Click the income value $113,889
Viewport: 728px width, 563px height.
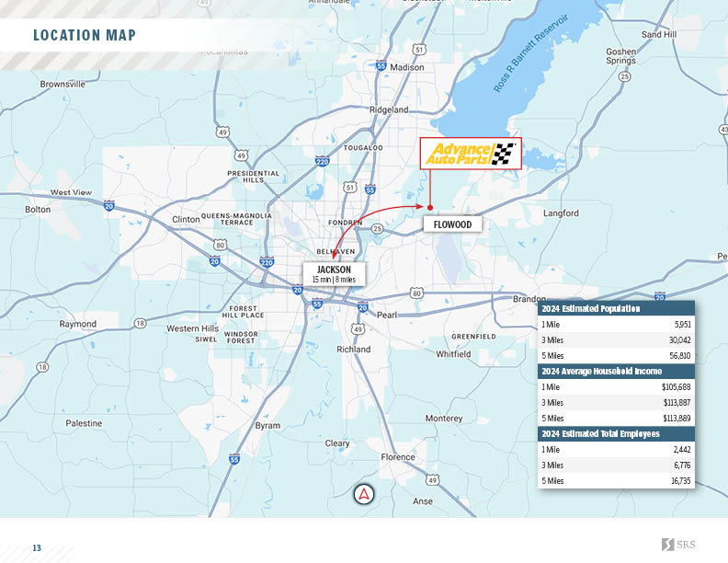[677, 418]
